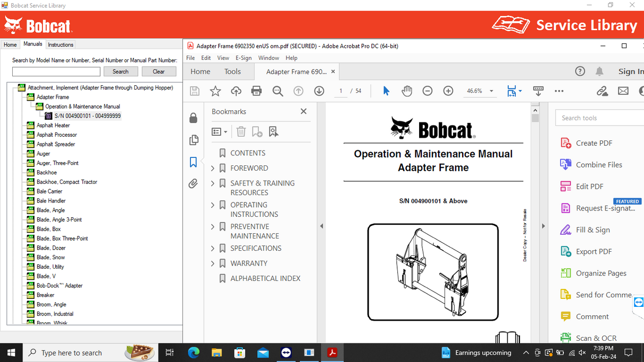Delete the selected bookmark using trash icon

(x=241, y=131)
